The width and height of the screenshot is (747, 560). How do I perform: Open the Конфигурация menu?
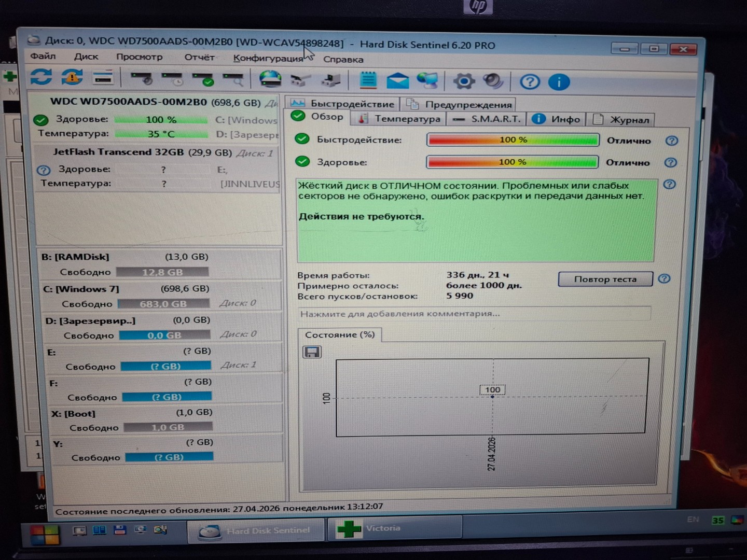point(268,58)
